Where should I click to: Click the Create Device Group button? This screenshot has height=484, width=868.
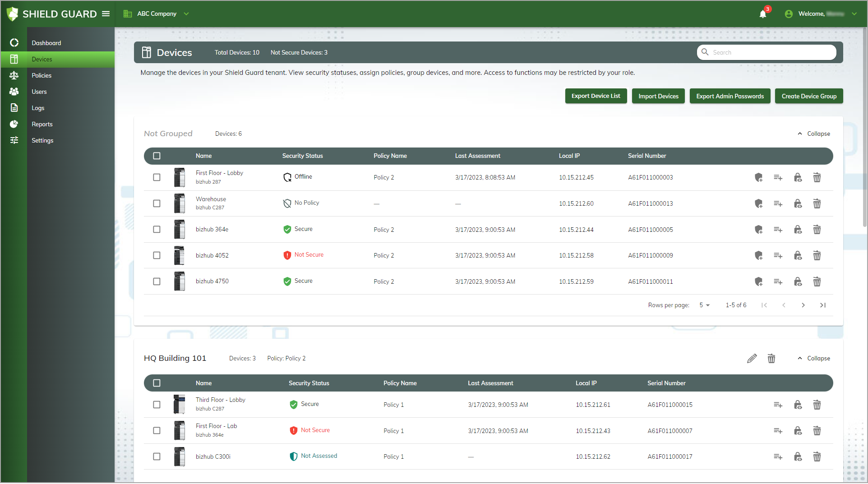(x=808, y=96)
